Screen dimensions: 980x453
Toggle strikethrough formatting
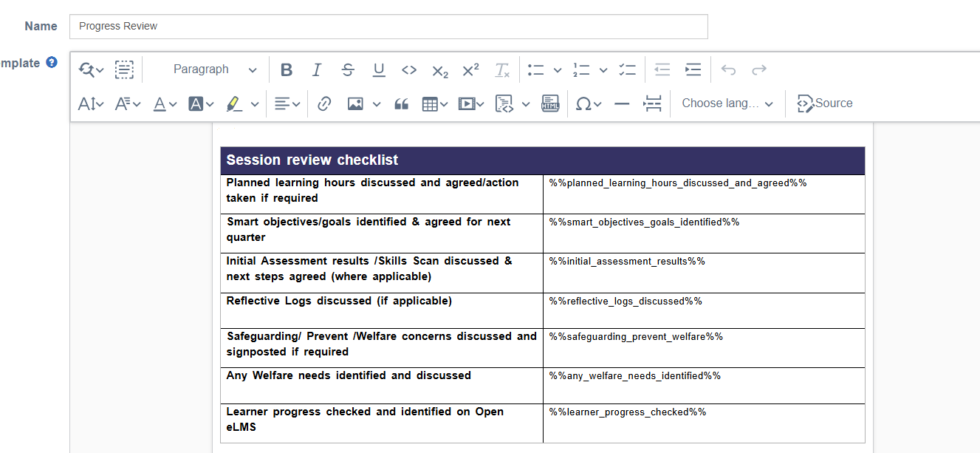pos(348,69)
